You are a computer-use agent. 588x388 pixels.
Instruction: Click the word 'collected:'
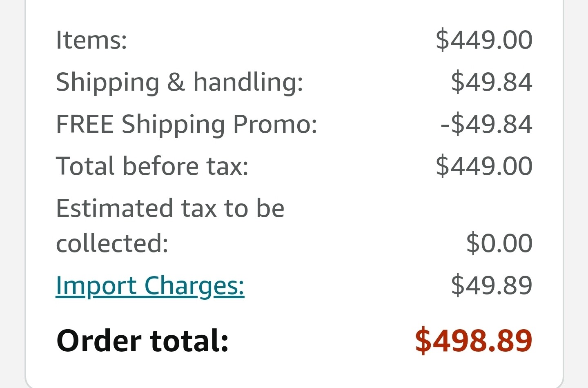(112, 243)
